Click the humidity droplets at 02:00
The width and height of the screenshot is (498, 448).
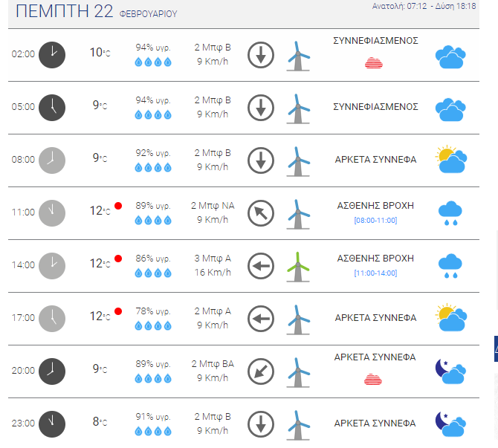tap(153, 62)
